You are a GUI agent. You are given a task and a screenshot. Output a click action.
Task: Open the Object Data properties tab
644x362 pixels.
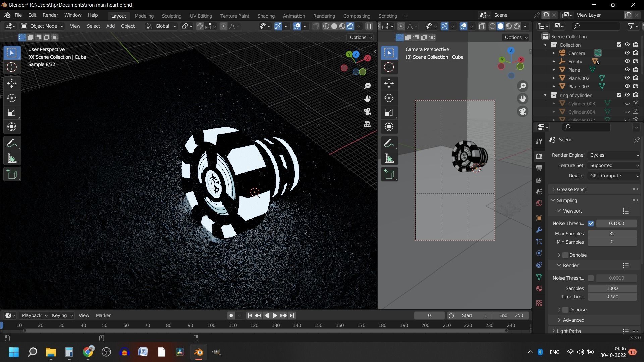pyautogui.click(x=539, y=277)
